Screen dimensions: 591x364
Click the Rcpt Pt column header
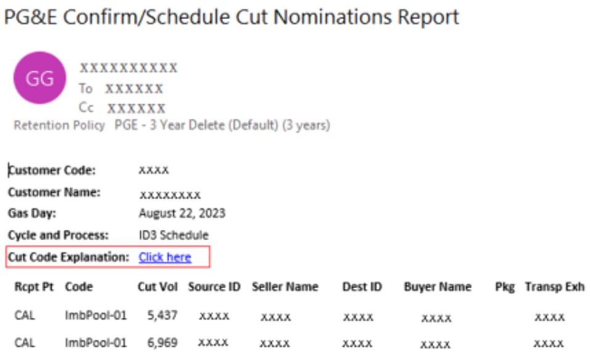(34, 286)
